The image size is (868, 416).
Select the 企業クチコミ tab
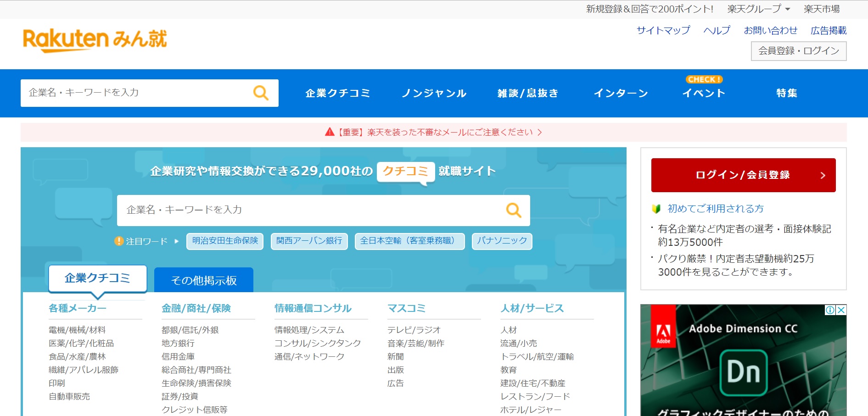(x=97, y=278)
